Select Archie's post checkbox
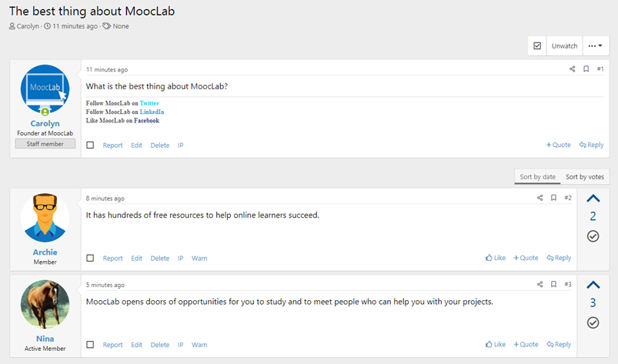Image resolution: width=618 pixels, height=364 pixels. click(x=90, y=258)
